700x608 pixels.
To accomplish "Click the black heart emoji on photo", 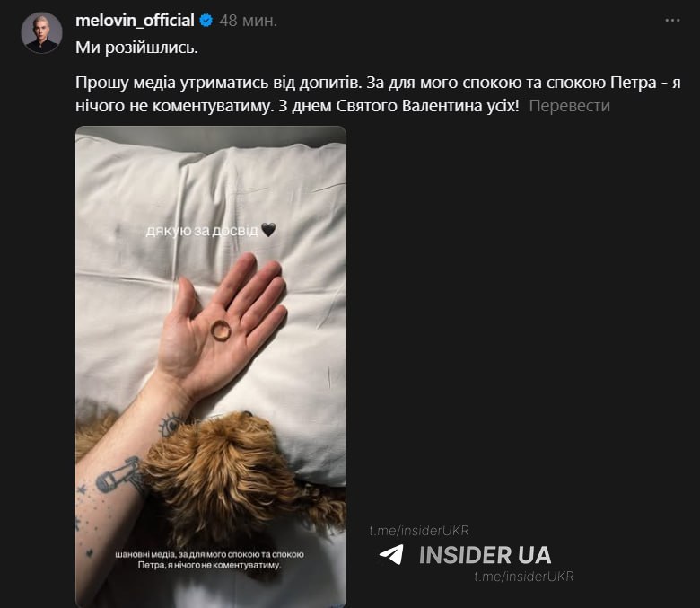I will pyautogui.click(x=268, y=230).
